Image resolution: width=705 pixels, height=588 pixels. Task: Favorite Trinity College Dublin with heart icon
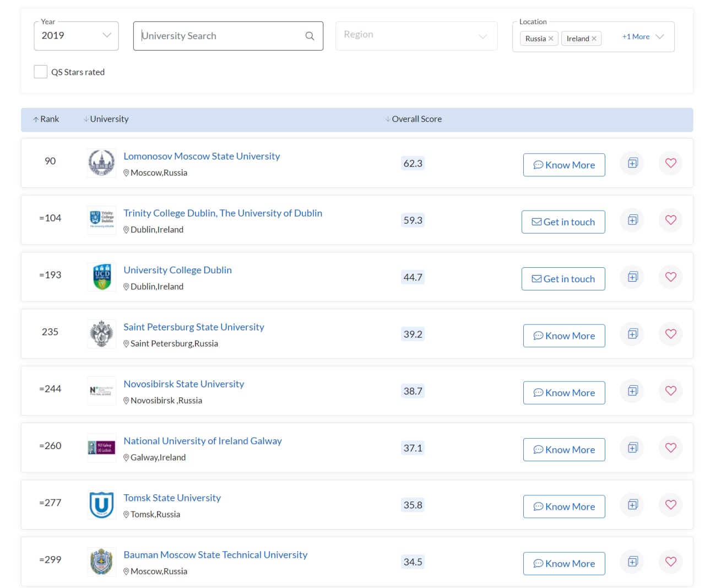point(670,220)
